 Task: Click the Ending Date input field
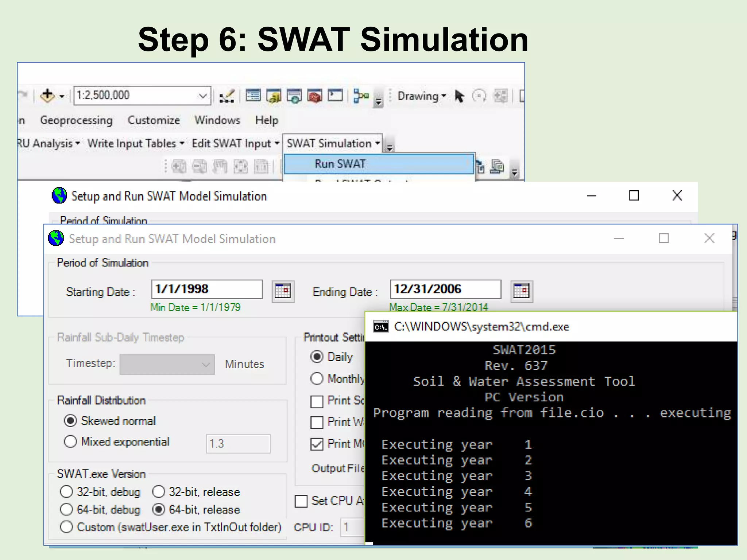click(x=446, y=289)
